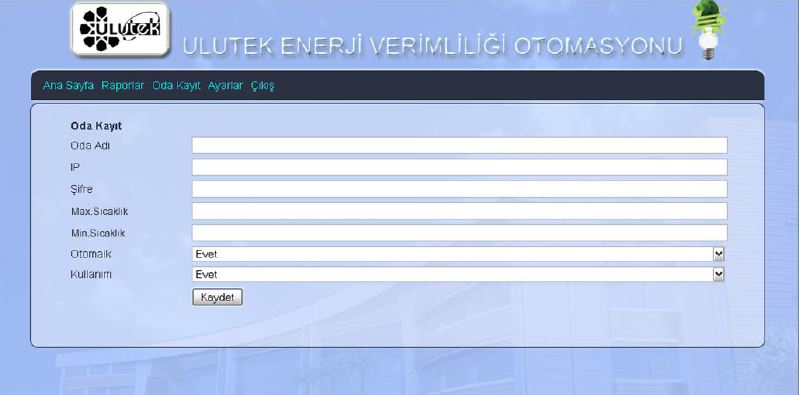Select Oda Kayıt in navigation bar
This screenshot has width=799, height=395.
176,86
